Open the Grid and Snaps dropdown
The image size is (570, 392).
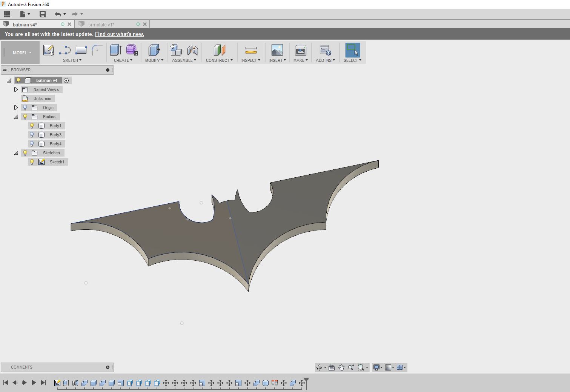389,367
